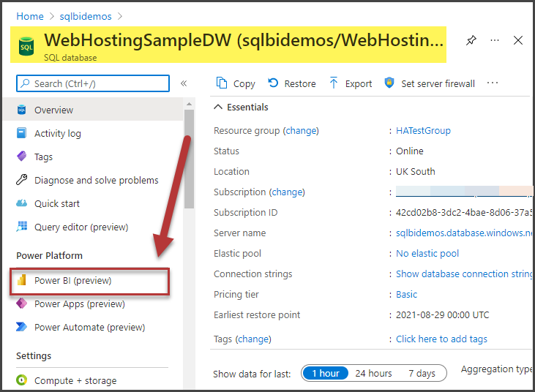This screenshot has width=535, height=392.
Task: Click the Copy icon in the toolbar
Action: click(222, 83)
